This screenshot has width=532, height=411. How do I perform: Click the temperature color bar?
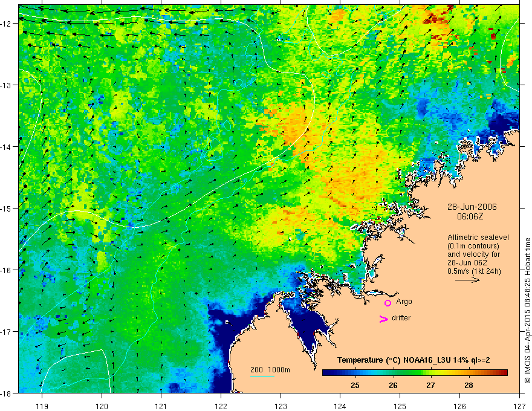(x=415, y=372)
